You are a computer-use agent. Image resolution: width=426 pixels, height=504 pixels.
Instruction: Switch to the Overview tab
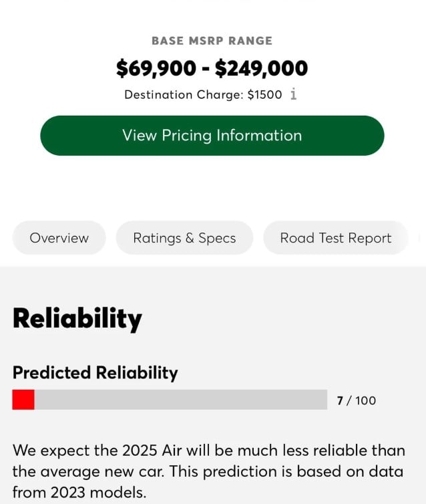(59, 238)
